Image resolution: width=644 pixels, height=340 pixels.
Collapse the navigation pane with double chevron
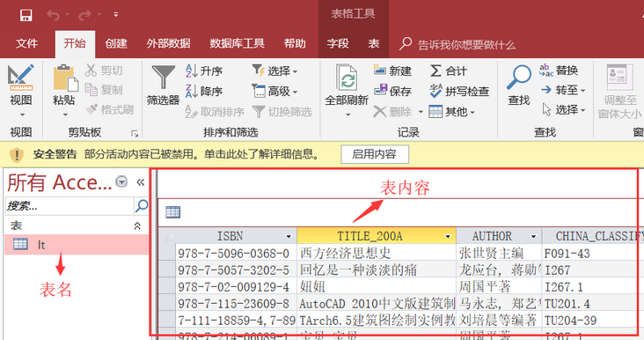click(x=141, y=182)
